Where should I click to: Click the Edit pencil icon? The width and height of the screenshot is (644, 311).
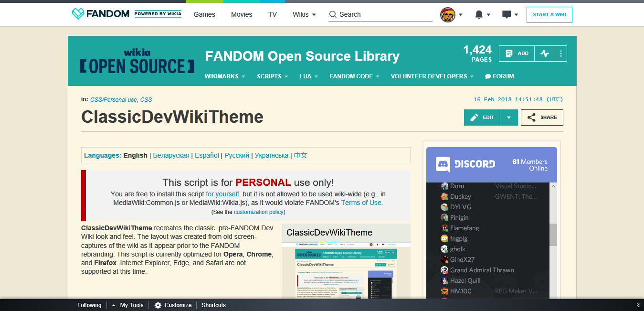(474, 117)
